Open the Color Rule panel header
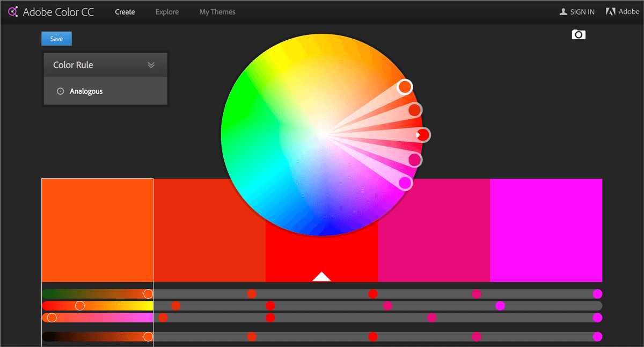 coord(97,65)
